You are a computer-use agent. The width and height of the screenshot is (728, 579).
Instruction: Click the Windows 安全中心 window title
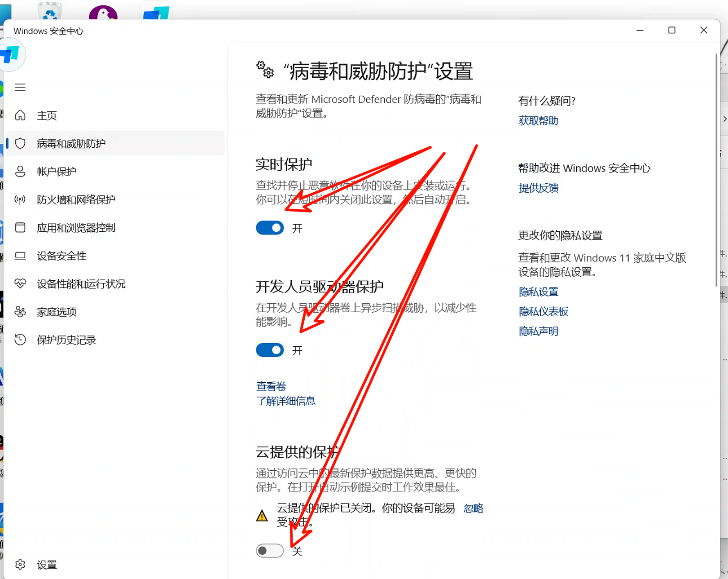click(48, 31)
